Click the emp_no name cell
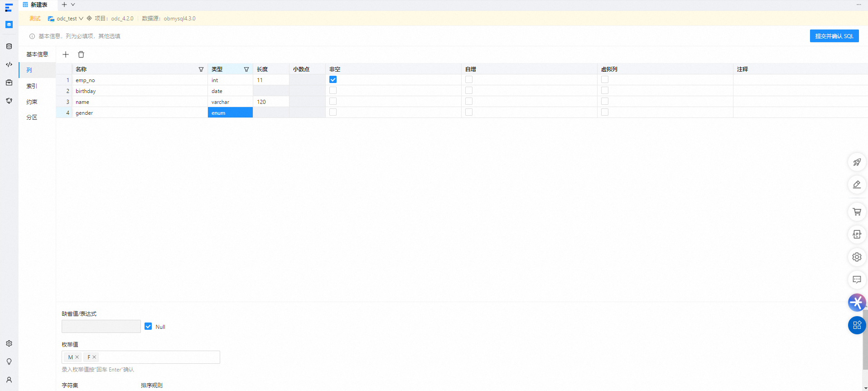The width and height of the screenshot is (868, 391). click(x=140, y=80)
